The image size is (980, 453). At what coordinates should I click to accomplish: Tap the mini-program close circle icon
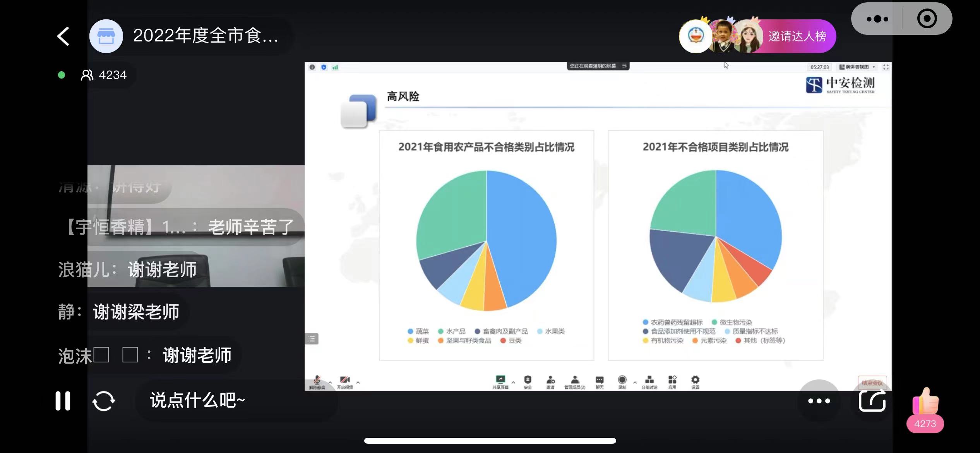(x=927, y=19)
